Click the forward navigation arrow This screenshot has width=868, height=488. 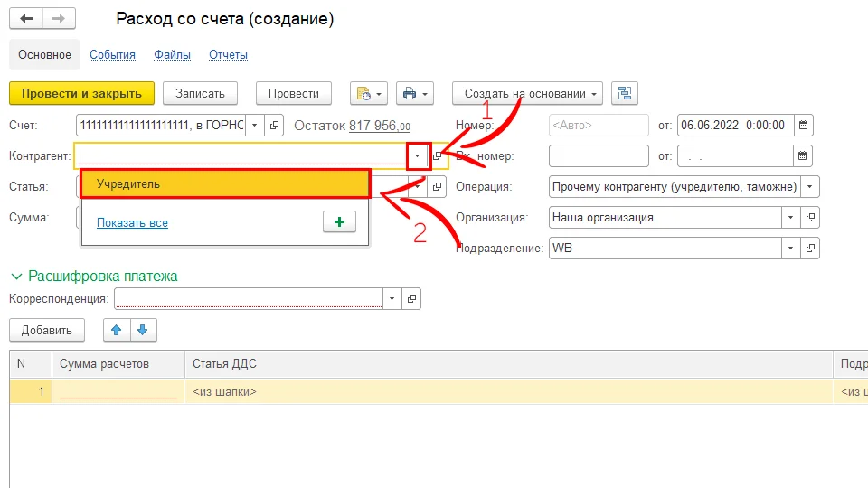tap(59, 19)
